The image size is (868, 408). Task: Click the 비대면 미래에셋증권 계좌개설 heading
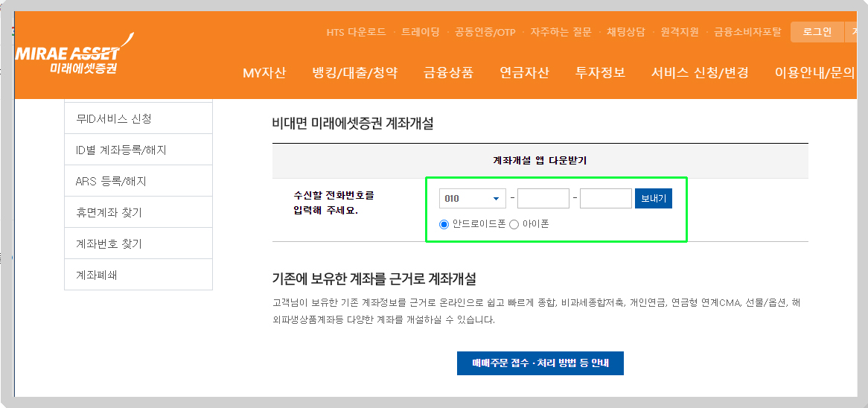pos(353,124)
